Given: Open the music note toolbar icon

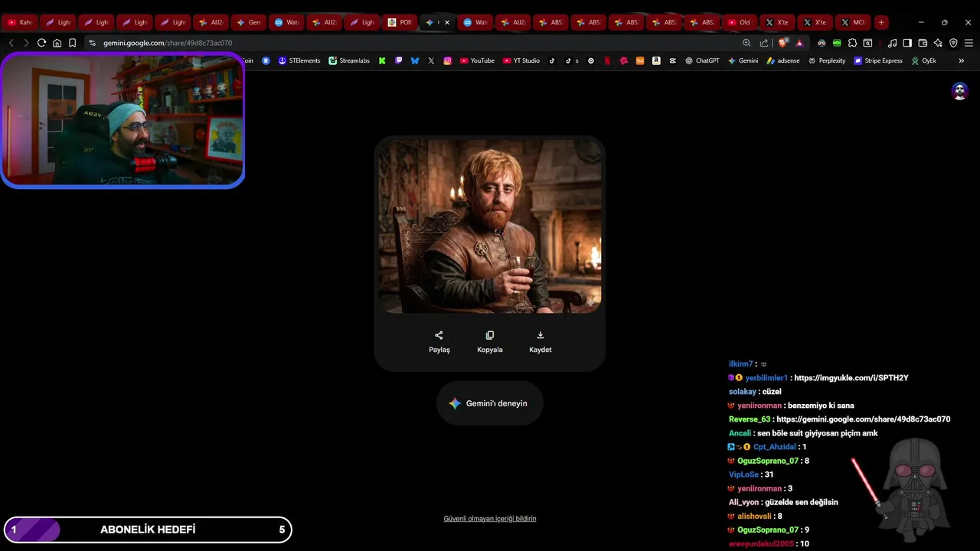Looking at the screenshot, I should coord(892,43).
